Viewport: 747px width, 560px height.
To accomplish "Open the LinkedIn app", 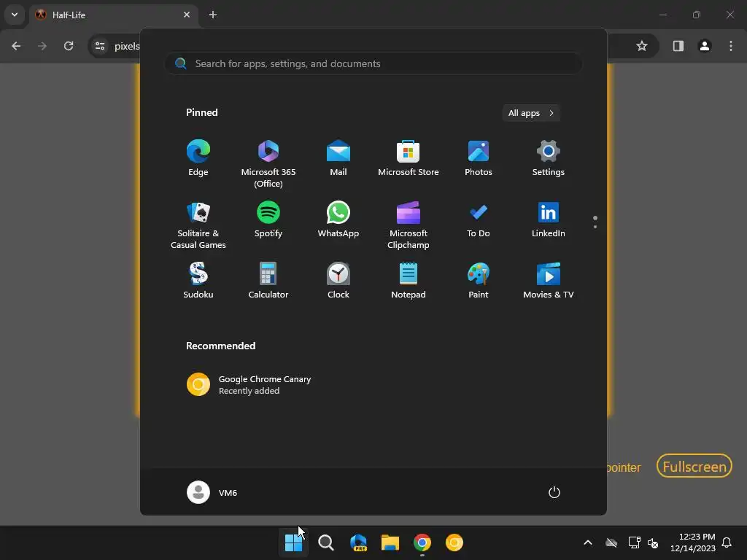I will [x=549, y=219].
